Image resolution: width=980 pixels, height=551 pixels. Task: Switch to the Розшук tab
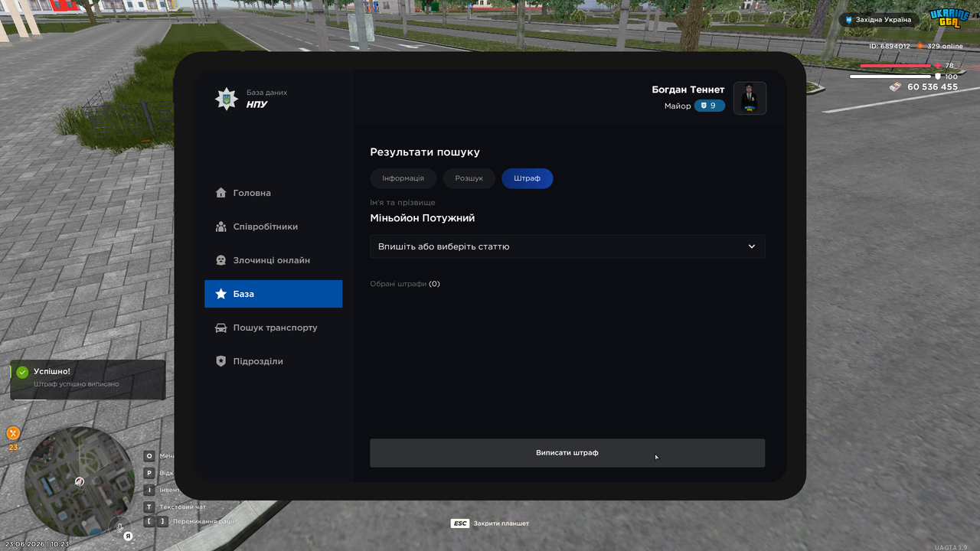click(469, 178)
